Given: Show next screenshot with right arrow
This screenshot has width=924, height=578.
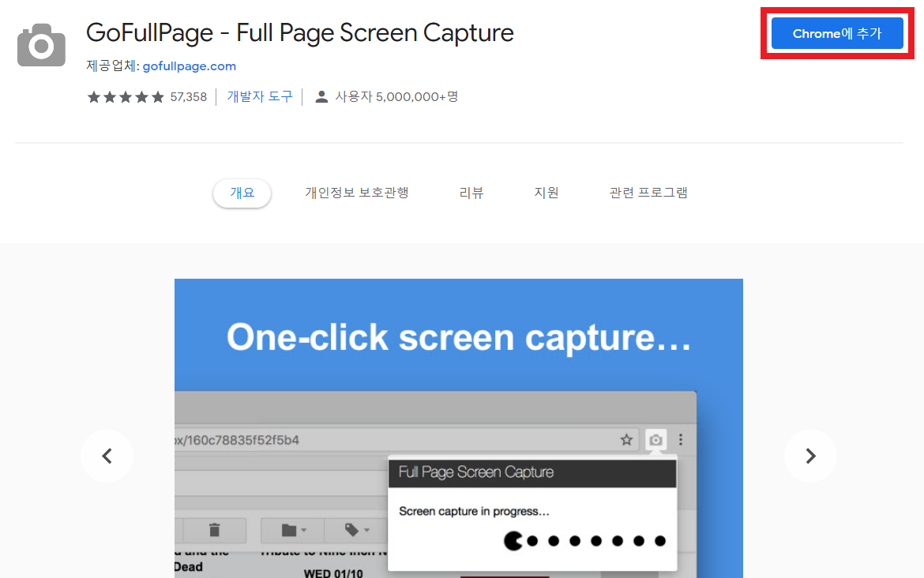Looking at the screenshot, I should click(x=810, y=456).
